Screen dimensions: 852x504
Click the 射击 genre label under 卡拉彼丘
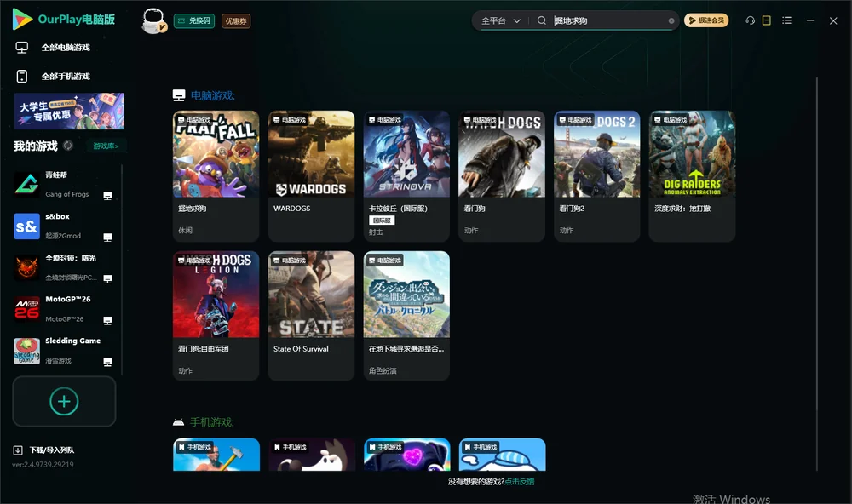pyautogui.click(x=376, y=232)
